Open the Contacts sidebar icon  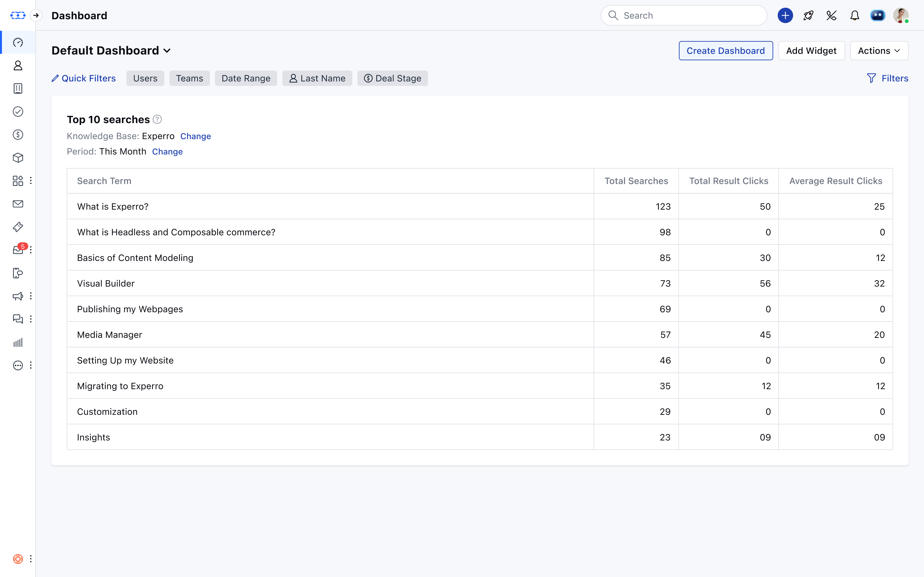18,66
